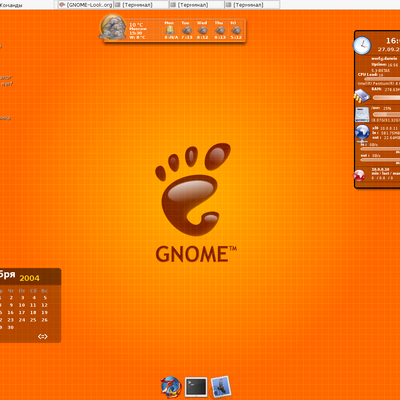Open the mail stamp icon in the dock
Viewport: 400px width, 400px height.
coord(220,387)
